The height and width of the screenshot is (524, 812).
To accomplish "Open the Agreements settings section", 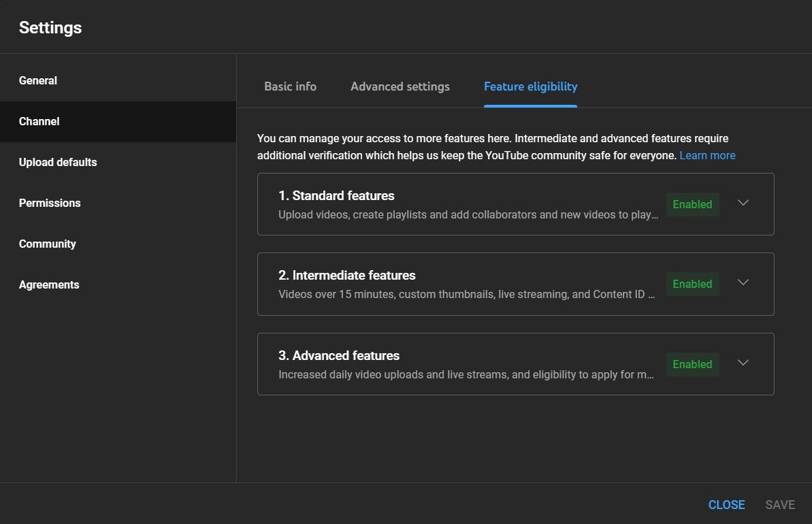I will pyautogui.click(x=49, y=284).
